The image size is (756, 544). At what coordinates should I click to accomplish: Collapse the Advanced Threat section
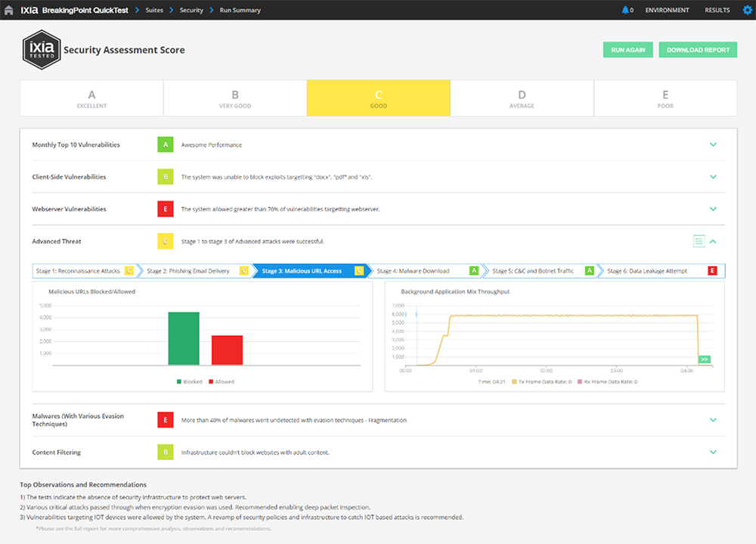coord(713,241)
